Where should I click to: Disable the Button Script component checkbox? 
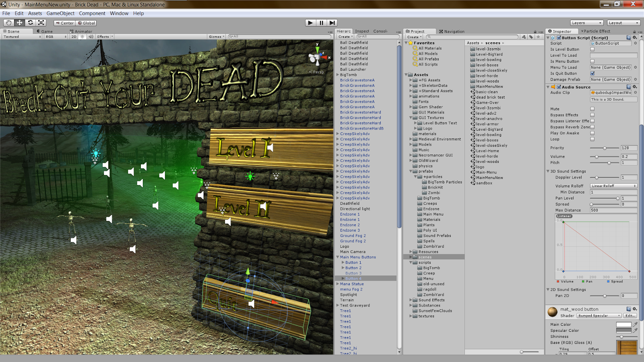(x=559, y=37)
